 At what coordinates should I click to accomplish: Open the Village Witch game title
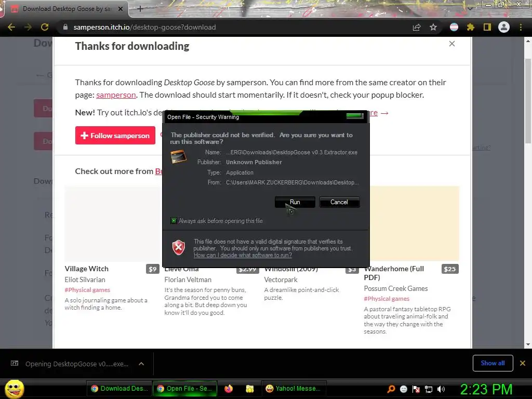[x=87, y=269]
